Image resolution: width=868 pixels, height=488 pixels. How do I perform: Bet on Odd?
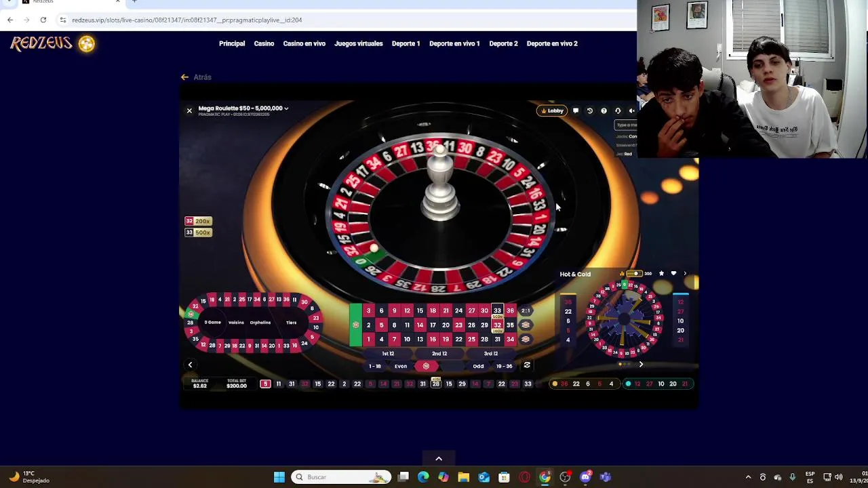click(x=478, y=366)
